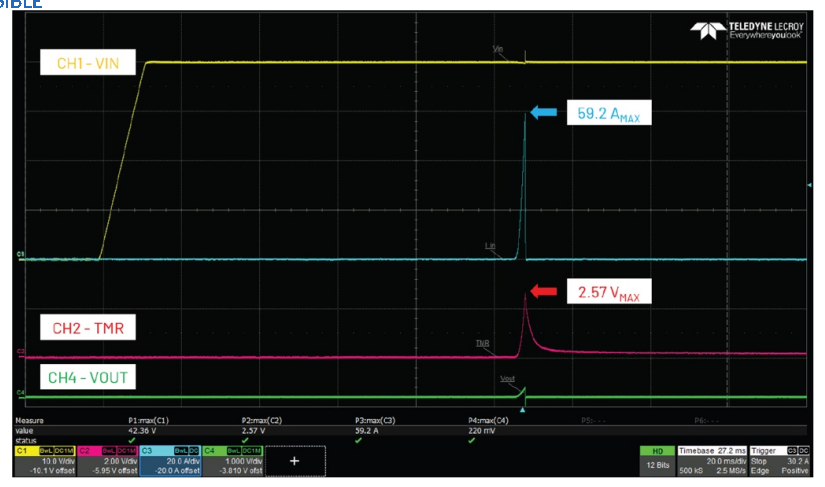Open the Trigger settings box

point(780,461)
